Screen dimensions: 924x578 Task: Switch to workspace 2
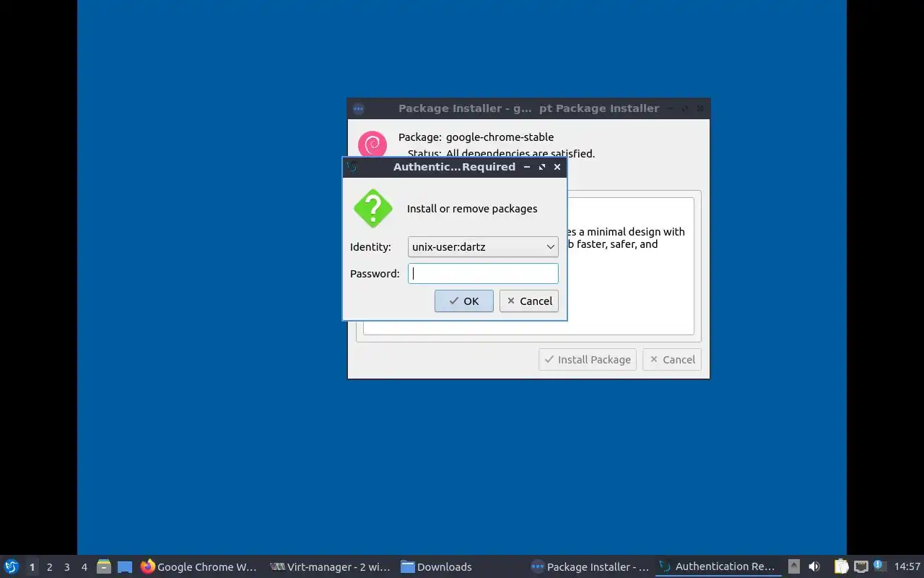point(49,567)
